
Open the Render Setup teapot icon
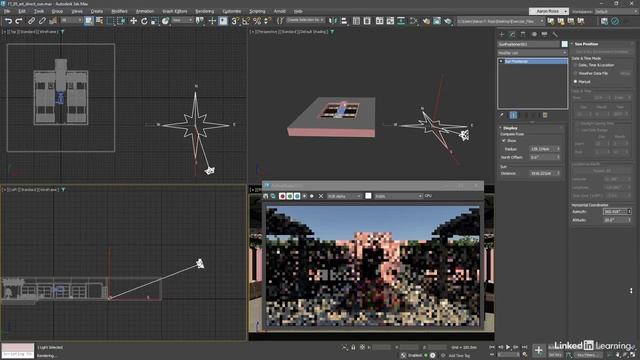[426, 21]
